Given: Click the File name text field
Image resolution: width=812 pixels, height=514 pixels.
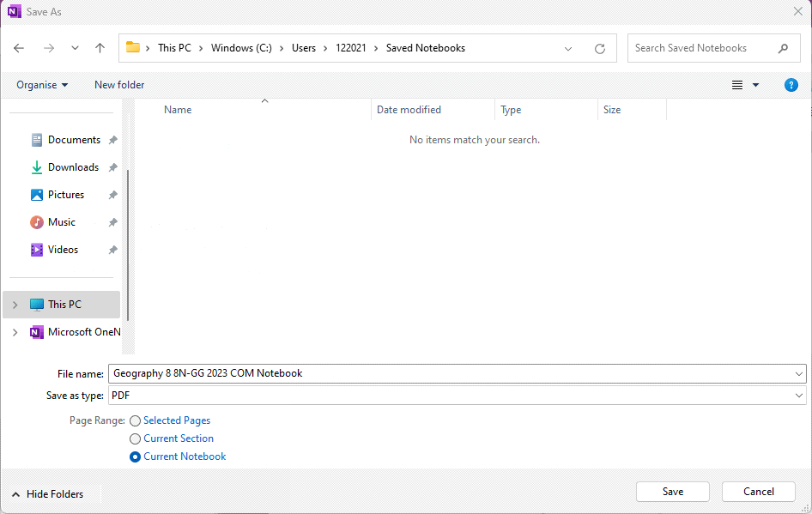Looking at the screenshot, I should coord(451,373).
